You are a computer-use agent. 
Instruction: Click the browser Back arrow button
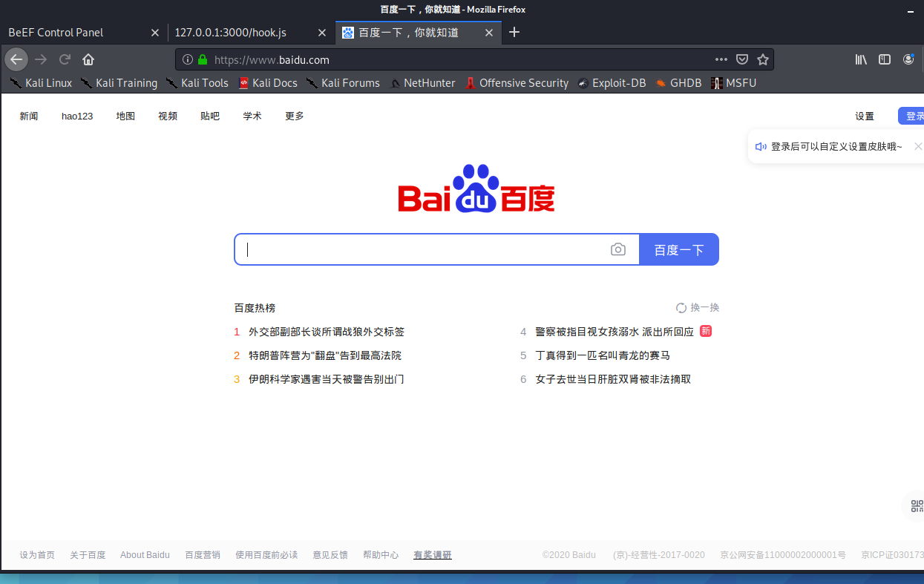(x=16, y=59)
